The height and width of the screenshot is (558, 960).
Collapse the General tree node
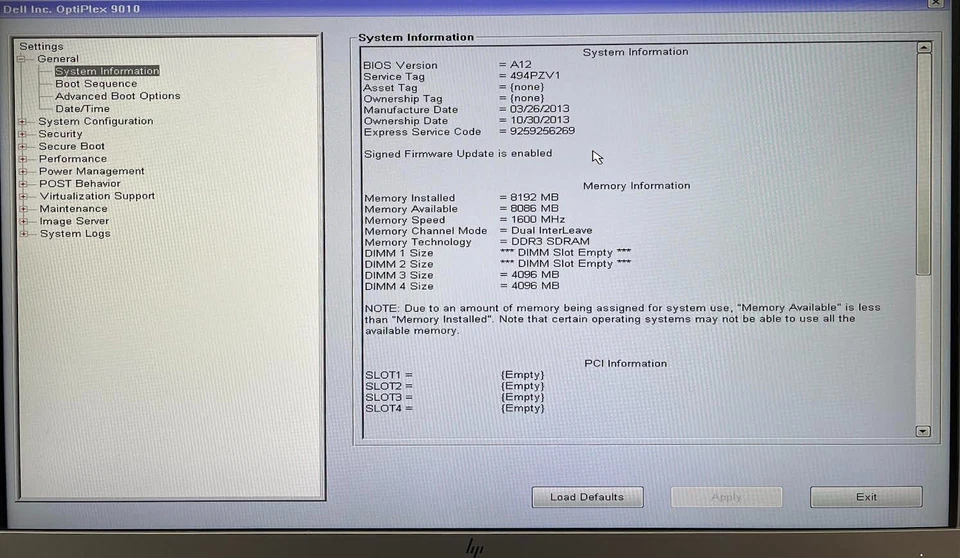point(21,59)
